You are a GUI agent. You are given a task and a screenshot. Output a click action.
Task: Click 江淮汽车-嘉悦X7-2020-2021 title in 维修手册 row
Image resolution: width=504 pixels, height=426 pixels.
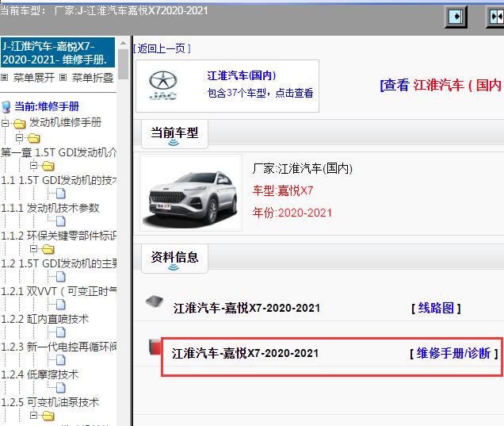245,353
